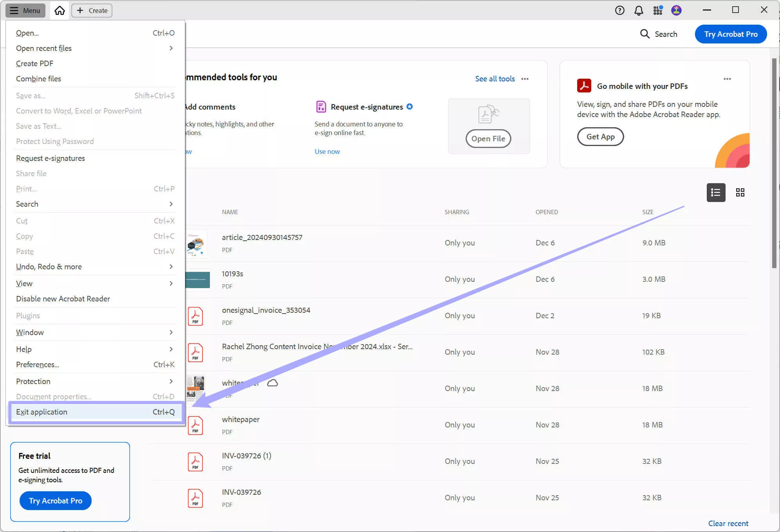Expand the View submenu arrow

coord(171,283)
